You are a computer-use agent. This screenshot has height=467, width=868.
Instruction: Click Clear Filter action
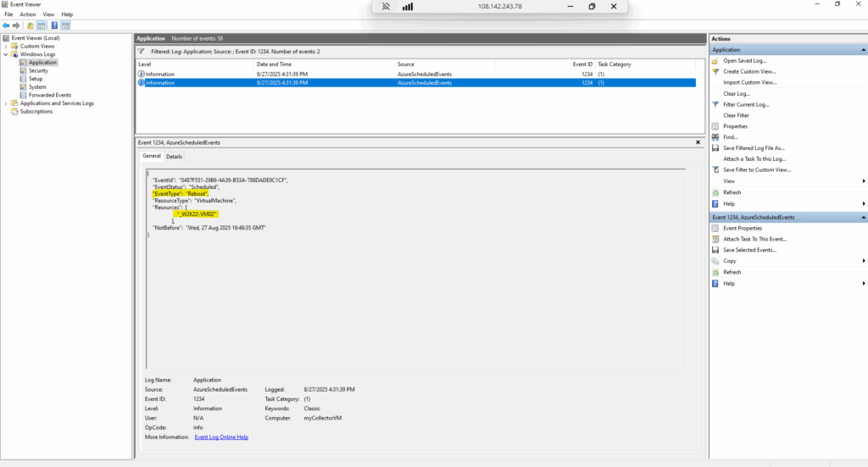coord(736,115)
